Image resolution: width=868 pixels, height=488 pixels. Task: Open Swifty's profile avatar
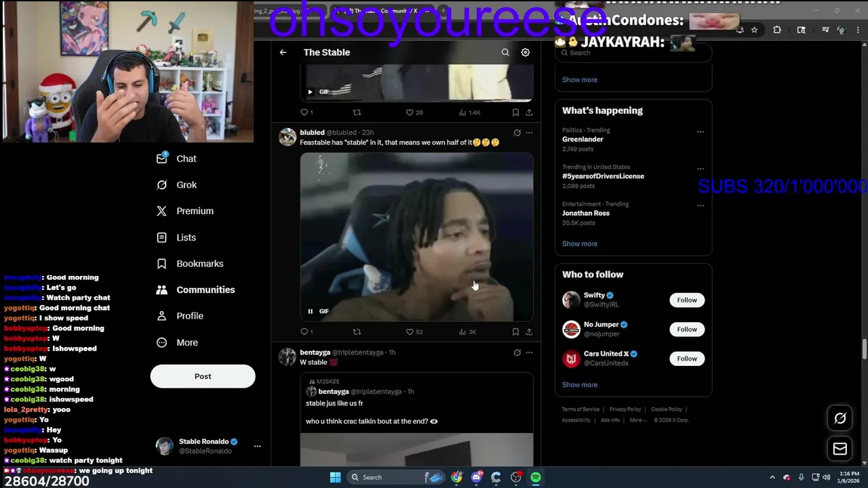point(572,300)
